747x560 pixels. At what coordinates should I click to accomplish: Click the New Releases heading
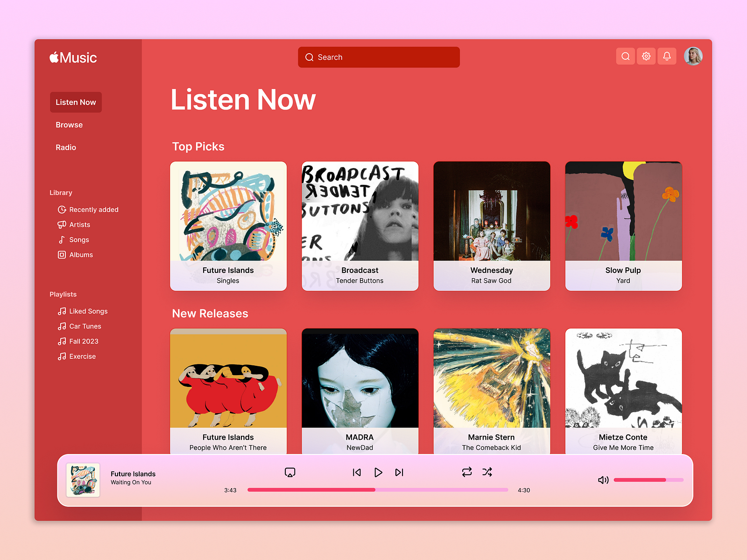210,314
